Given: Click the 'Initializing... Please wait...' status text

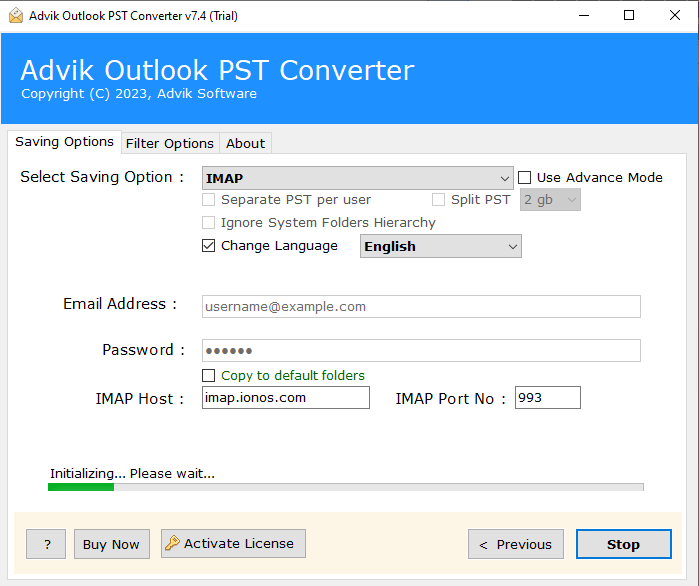Looking at the screenshot, I should (x=132, y=473).
